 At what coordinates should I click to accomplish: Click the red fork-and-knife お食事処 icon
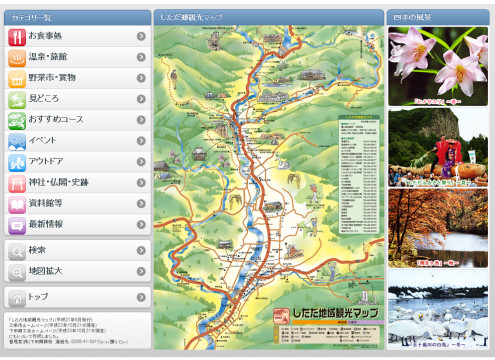tap(17, 37)
